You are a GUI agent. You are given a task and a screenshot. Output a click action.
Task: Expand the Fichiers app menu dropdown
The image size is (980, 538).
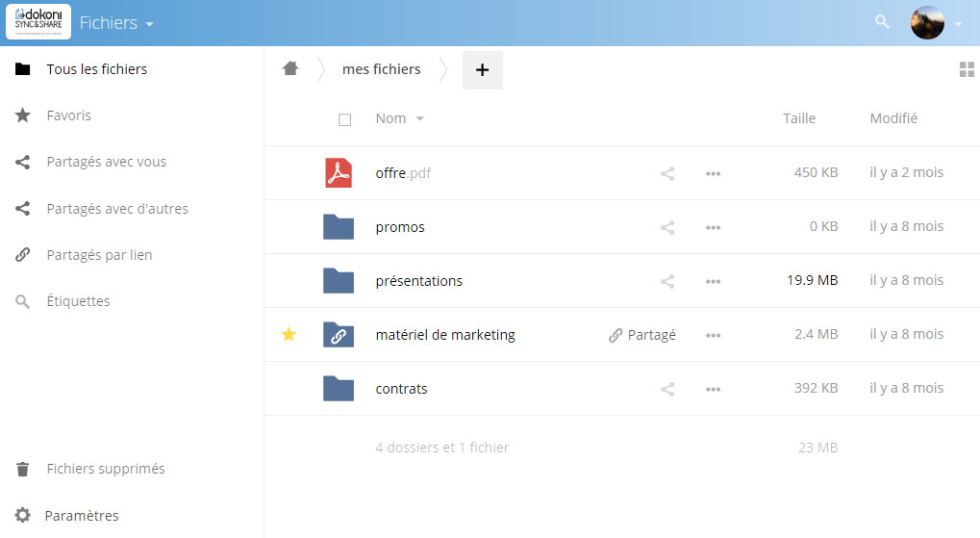[116, 23]
